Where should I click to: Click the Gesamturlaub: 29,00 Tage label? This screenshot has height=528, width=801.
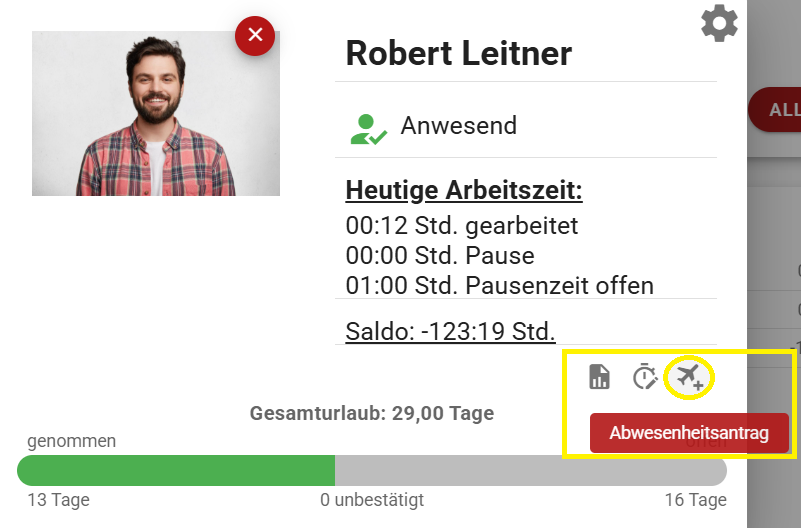click(371, 413)
